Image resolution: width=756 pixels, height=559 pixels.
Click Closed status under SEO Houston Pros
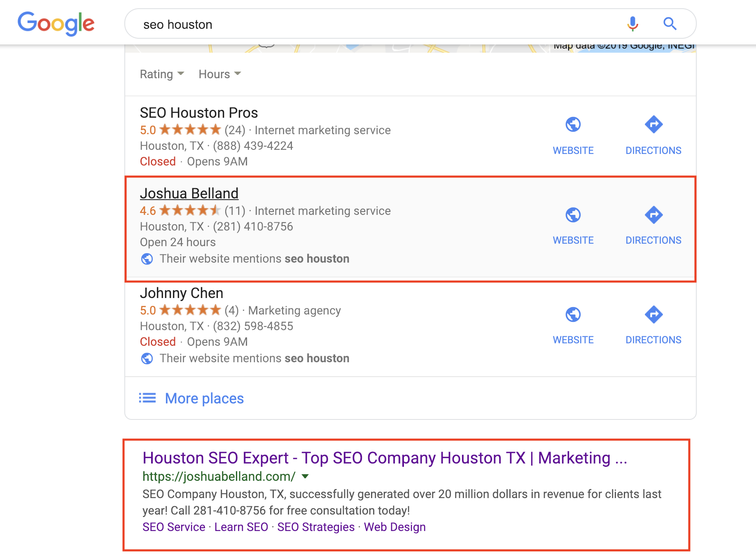[158, 161]
